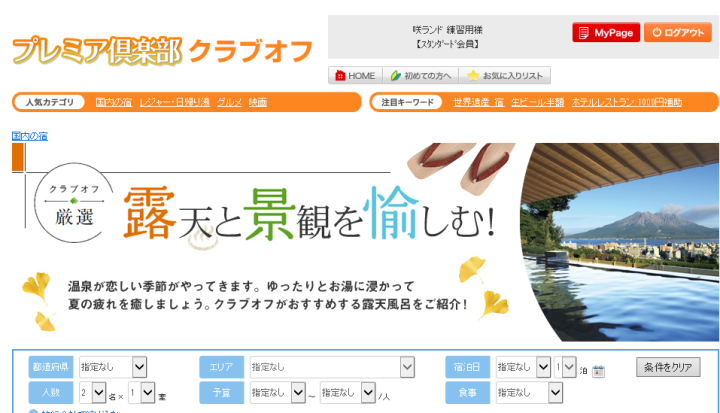
Task: Open the お気に入りリスト favorites tab
Action: click(505, 76)
